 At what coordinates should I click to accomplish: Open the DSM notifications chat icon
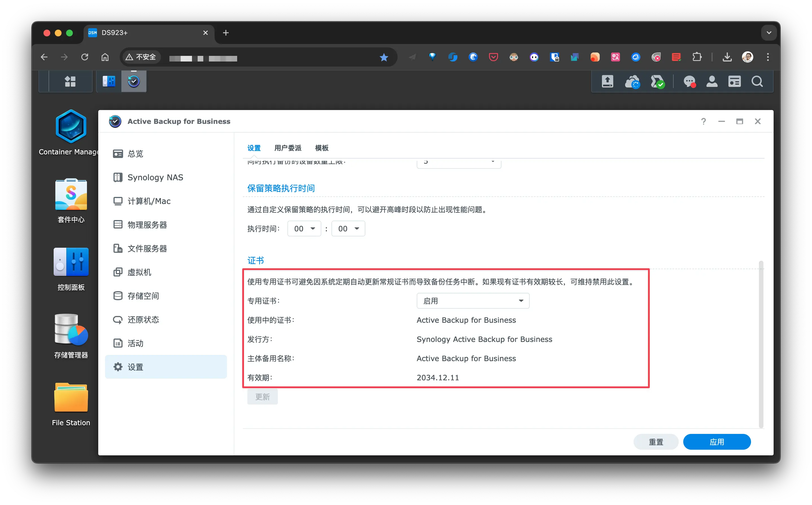pyautogui.click(x=689, y=81)
